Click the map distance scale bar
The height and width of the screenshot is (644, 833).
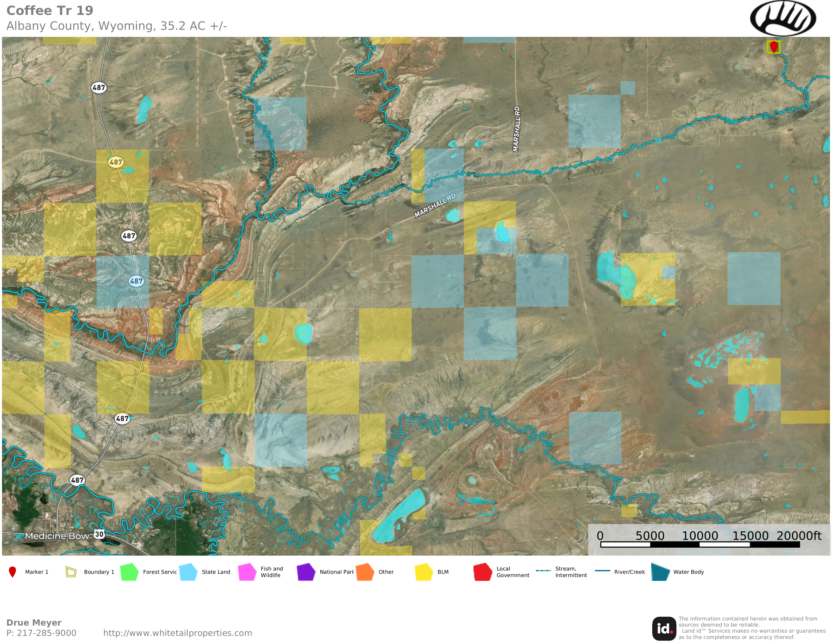coord(699,544)
